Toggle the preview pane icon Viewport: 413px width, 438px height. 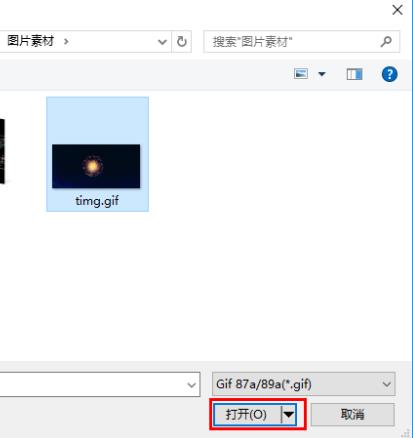[x=354, y=74]
